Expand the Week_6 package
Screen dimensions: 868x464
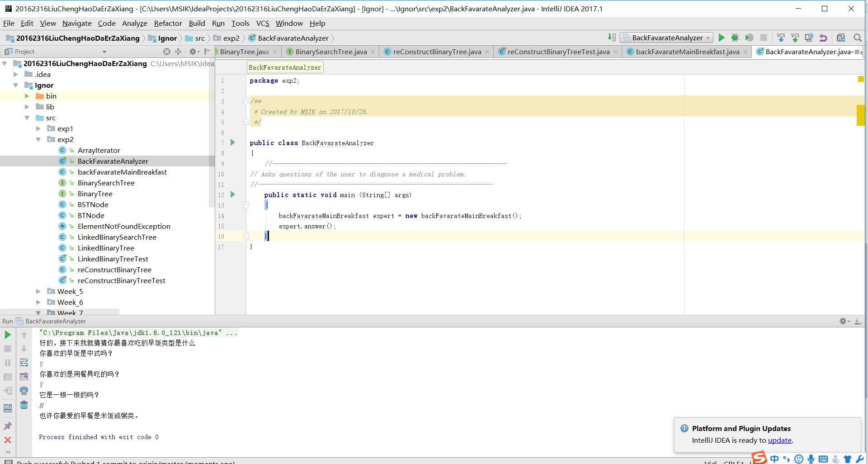[38, 302]
